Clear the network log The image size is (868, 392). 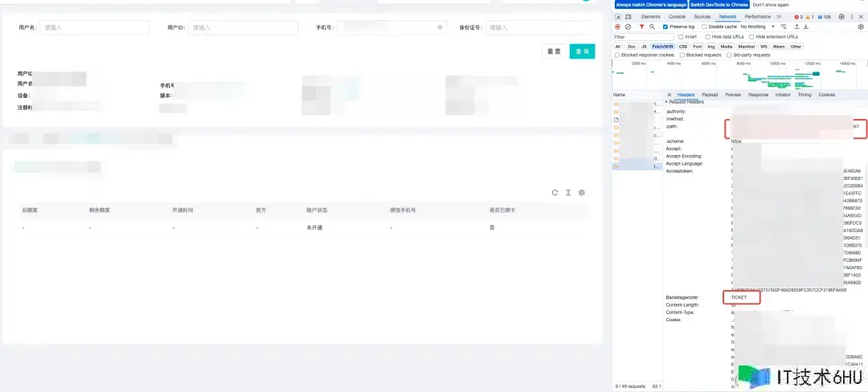tap(628, 27)
